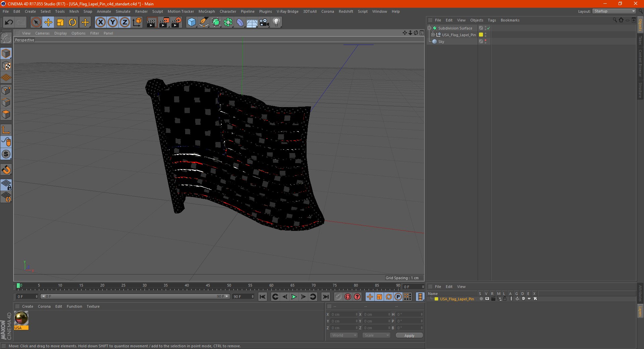Viewport: 644px width, 349px height.
Task: Expand the USA_Flag_Lapel_Pin object tree
Action: pyautogui.click(x=433, y=35)
